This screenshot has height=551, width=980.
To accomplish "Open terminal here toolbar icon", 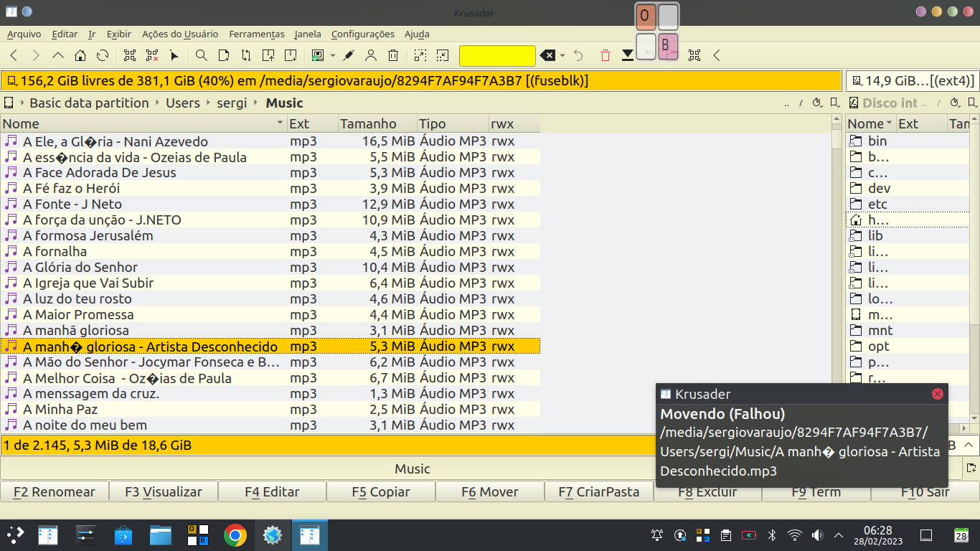I will pyautogui.click(x=317, y=55).
